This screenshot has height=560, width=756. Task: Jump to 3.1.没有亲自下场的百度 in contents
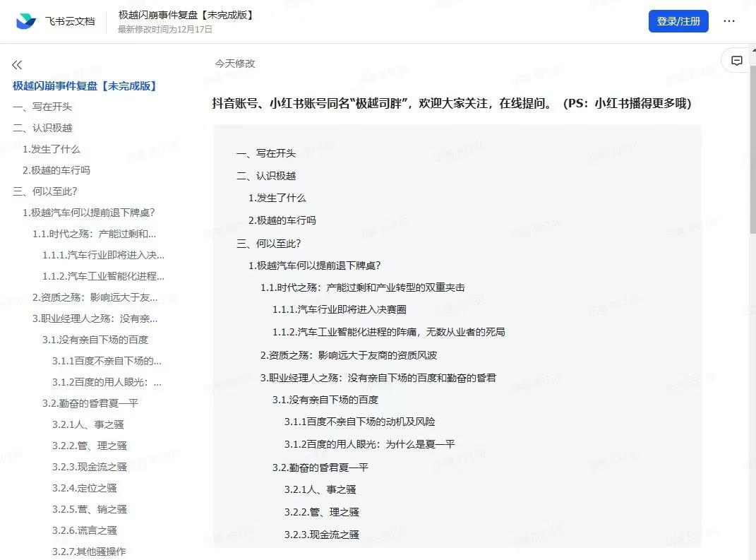point(325,400)
